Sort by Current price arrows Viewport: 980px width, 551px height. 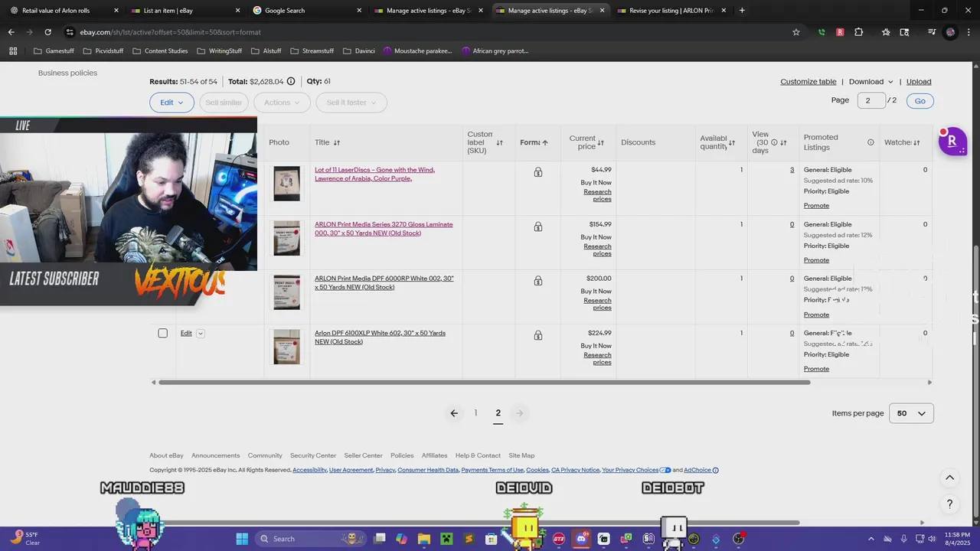click(601, 143)
